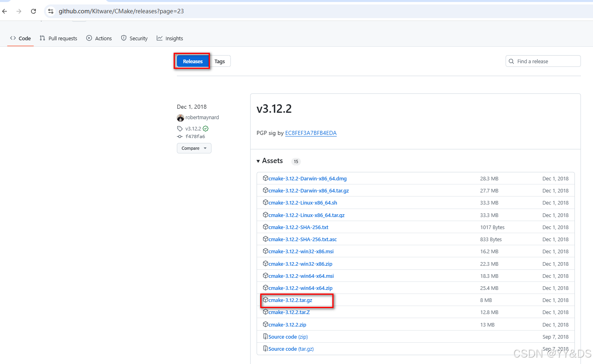Download cmake-3.12.2.tar.Z
This screenshot has width=593, height=364.
click(x=289, y=312)
